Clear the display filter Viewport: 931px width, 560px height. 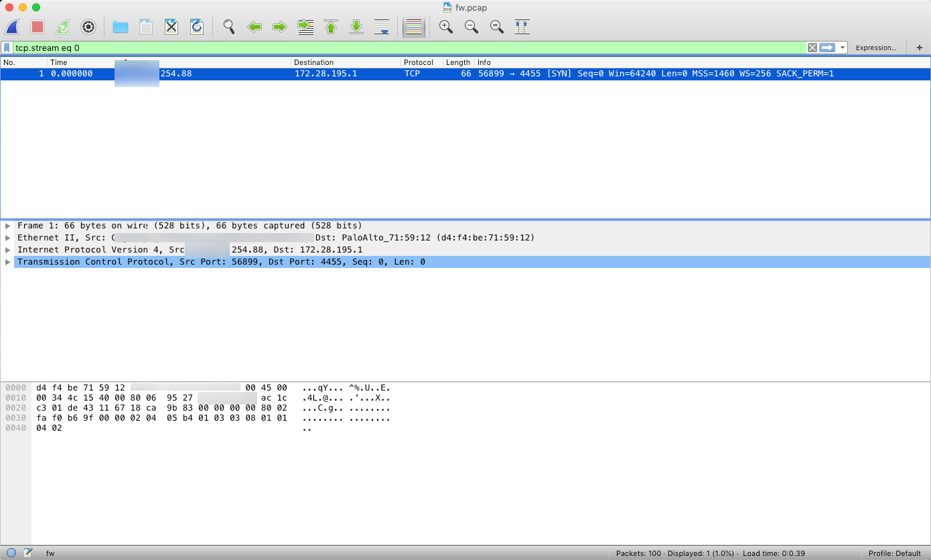click(812, 48)
